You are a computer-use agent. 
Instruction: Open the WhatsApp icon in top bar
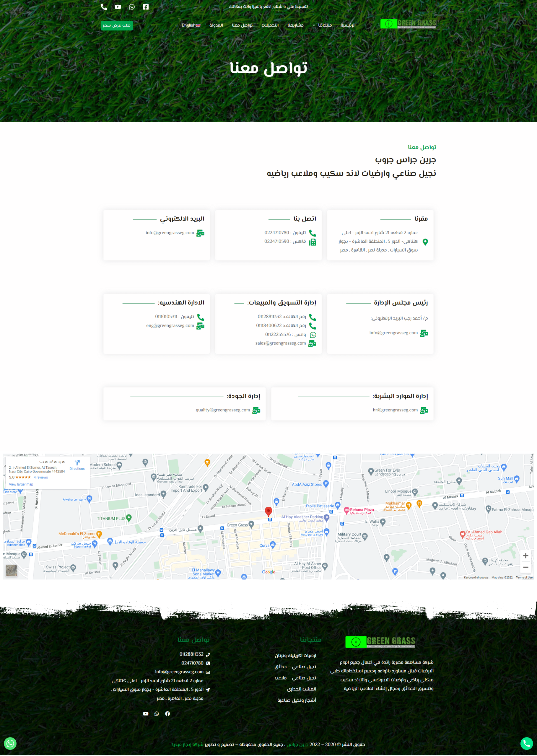click(132, 7)
